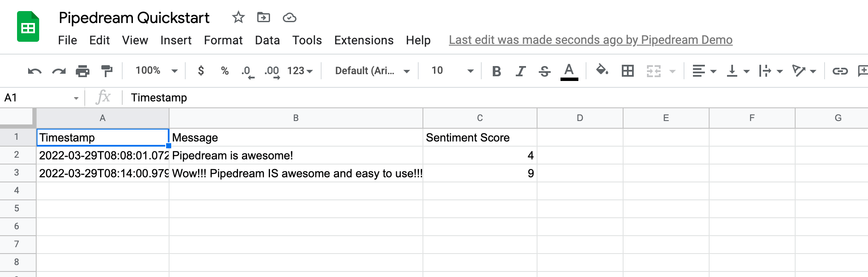868x277 pixels.
Task: Click the cloud save status icon
Action: pos(289,17)
